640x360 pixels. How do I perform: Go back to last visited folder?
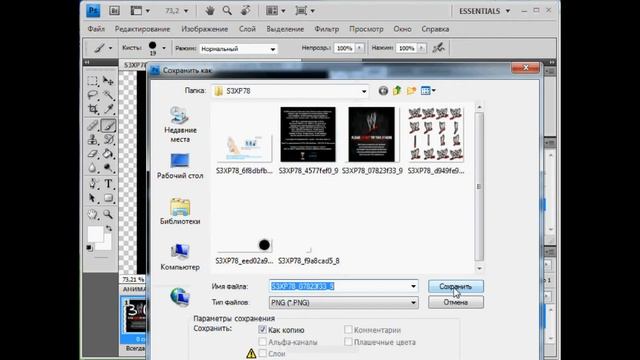[x=383, y=91]
